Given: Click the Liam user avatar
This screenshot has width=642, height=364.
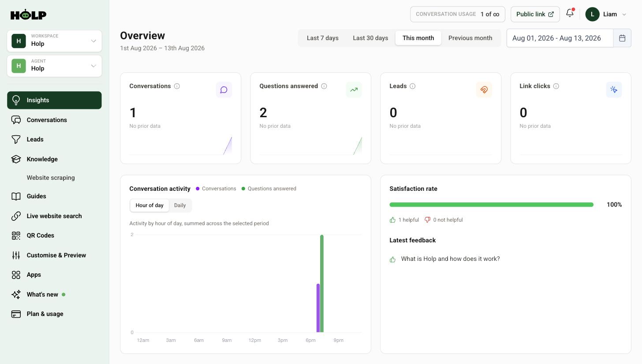Looking at the screenshot, I should click(x=593, y=14).
